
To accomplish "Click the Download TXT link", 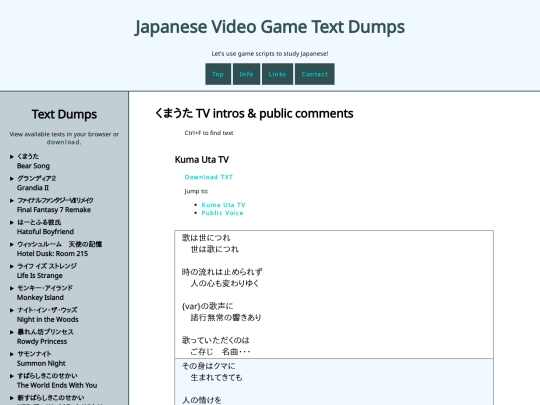I will click(209, 177).
